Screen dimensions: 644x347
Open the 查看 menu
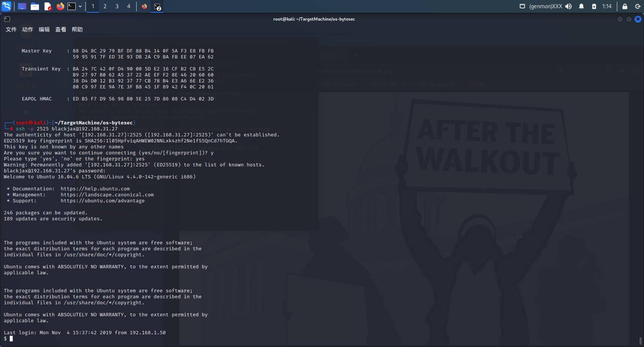click(x=61, y=30)
